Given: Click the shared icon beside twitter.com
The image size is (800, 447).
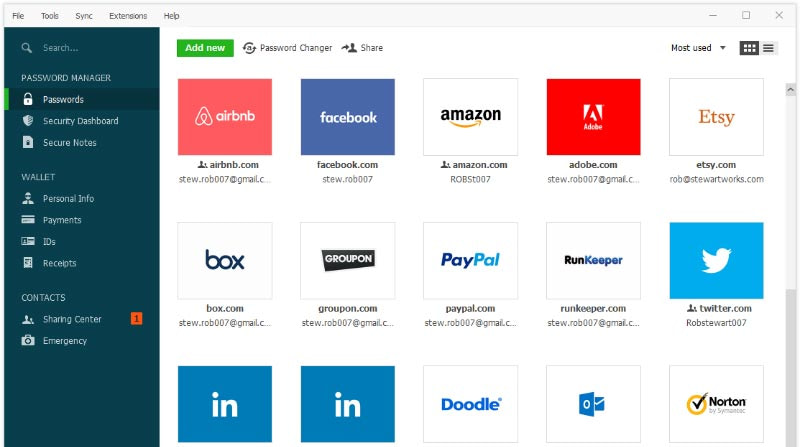Looking at the screenshot, I should (692, 308).
